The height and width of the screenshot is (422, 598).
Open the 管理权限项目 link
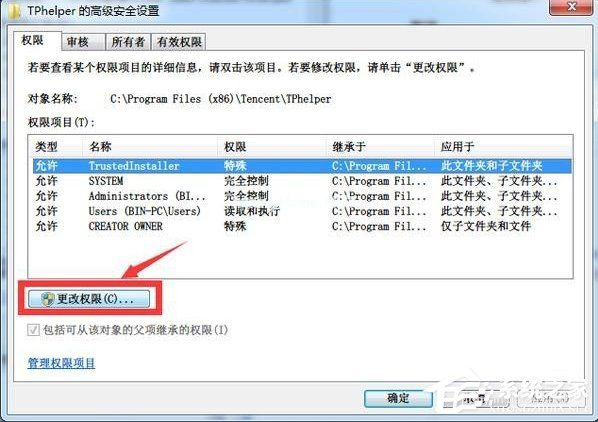61,363
